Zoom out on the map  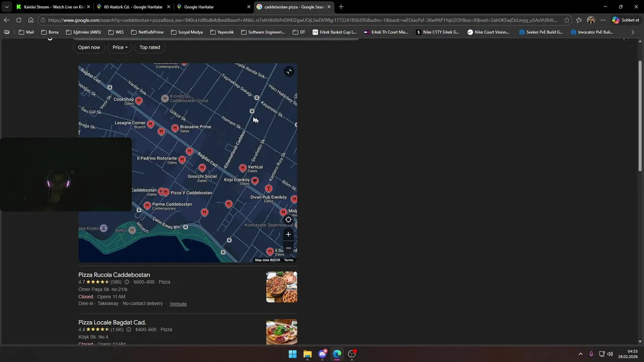(x=288, y=248)
